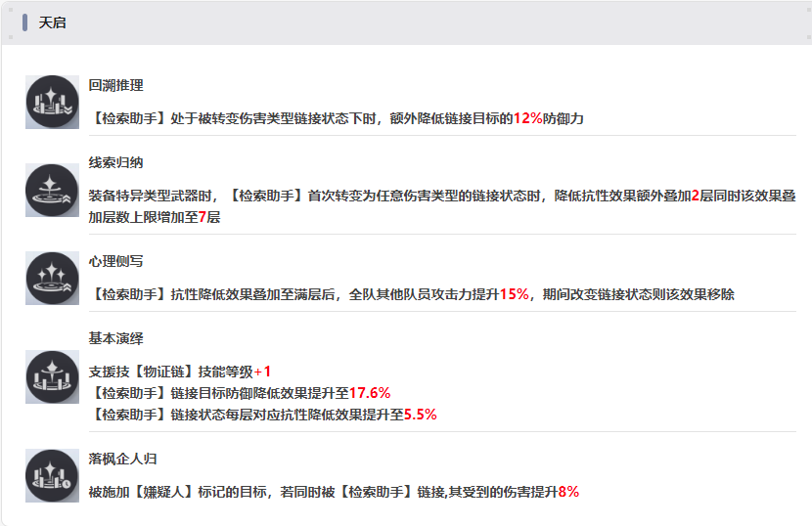Click the 回溯推理 description starting 【检索助手】处于被转变
Image resolution: width=812 pixels, height=526 pixels.
pyautogui.click(x=337, y=118)
